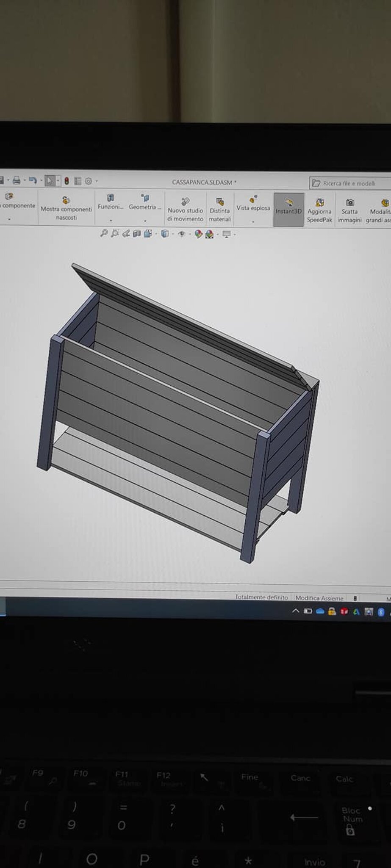Open the Options gear icon
This screenshot has width=391, height=868.
(x=89, y=181)
